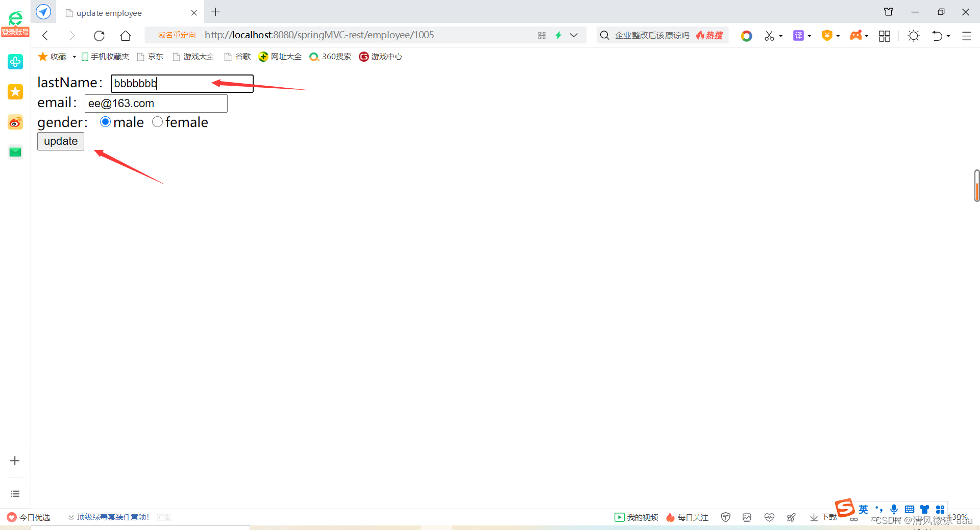Click the blue compass navigation icon
This screenshot has width=980, height=530.
point(43,12)
